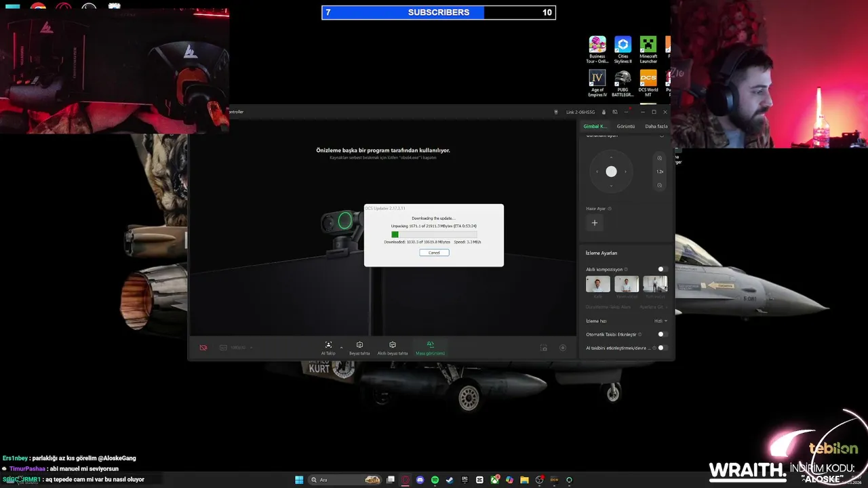Viewport: 868px width, 488px height.
Task: Select the Kafa composition thumbnail
Action: 598,284
